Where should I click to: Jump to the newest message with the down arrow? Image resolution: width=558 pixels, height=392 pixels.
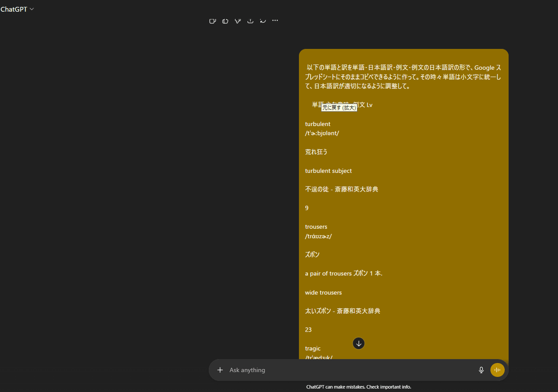pos(359,343)
